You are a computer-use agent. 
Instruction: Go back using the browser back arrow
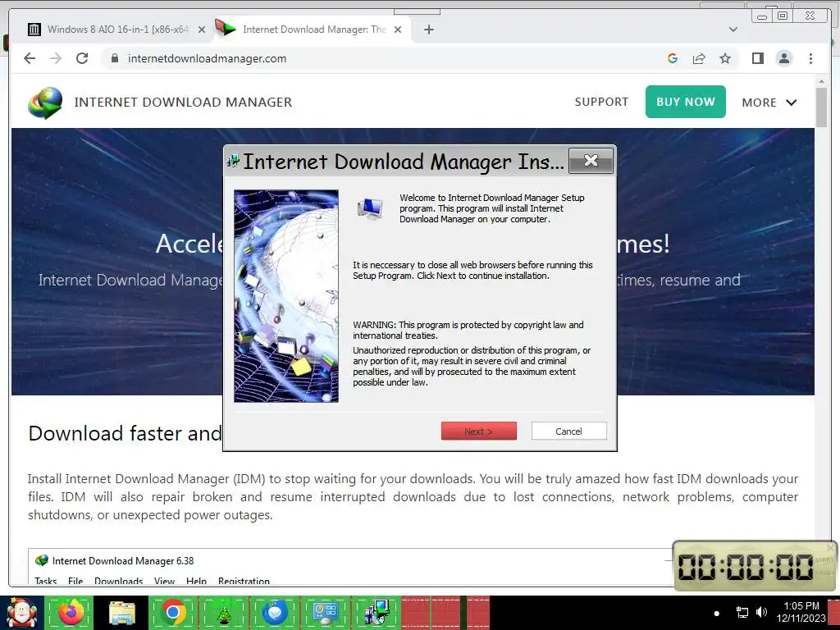[x=30, y=58]
